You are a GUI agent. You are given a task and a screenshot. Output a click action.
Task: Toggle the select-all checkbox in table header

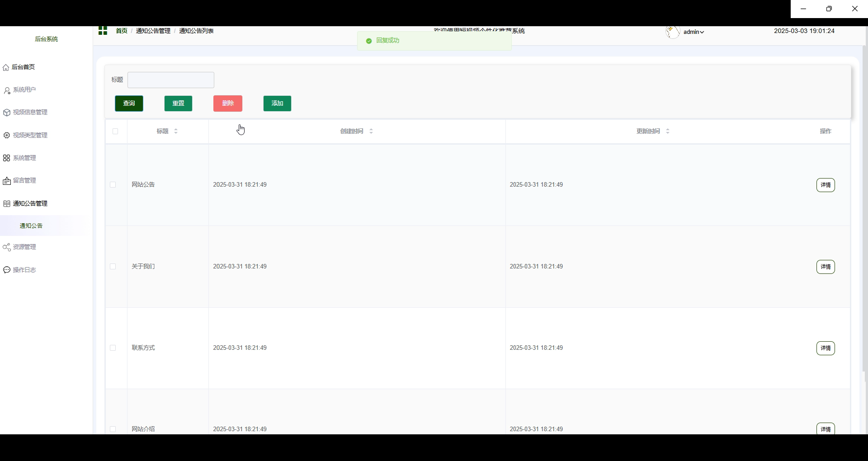(115, 131)
